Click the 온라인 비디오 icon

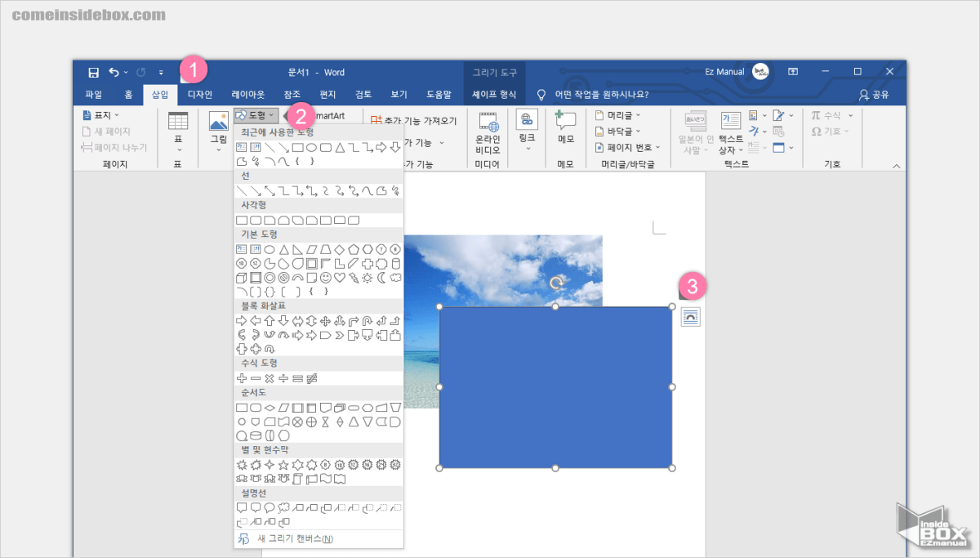click(x=488, y=131)
